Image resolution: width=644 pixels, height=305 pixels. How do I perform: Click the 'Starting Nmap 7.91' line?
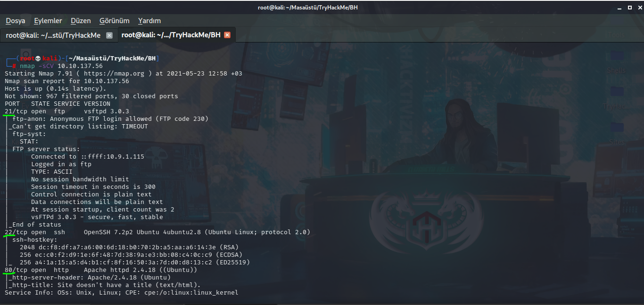point(124,74)
